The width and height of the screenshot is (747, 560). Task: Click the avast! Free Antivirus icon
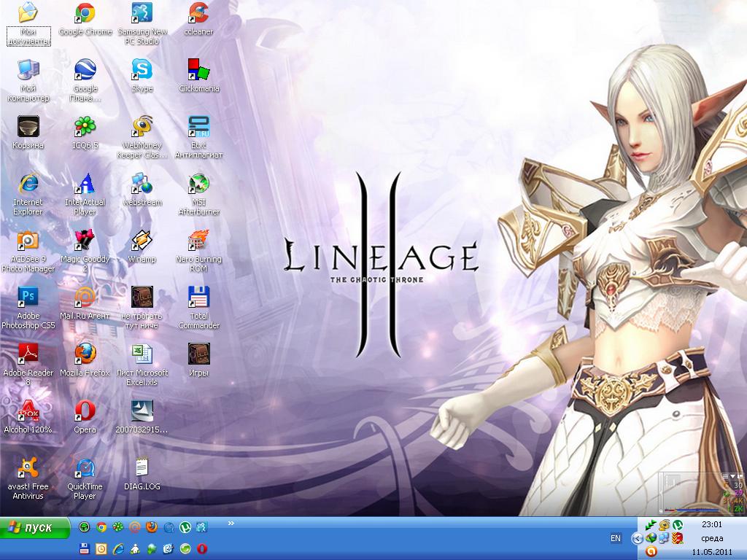pos(28,468)
